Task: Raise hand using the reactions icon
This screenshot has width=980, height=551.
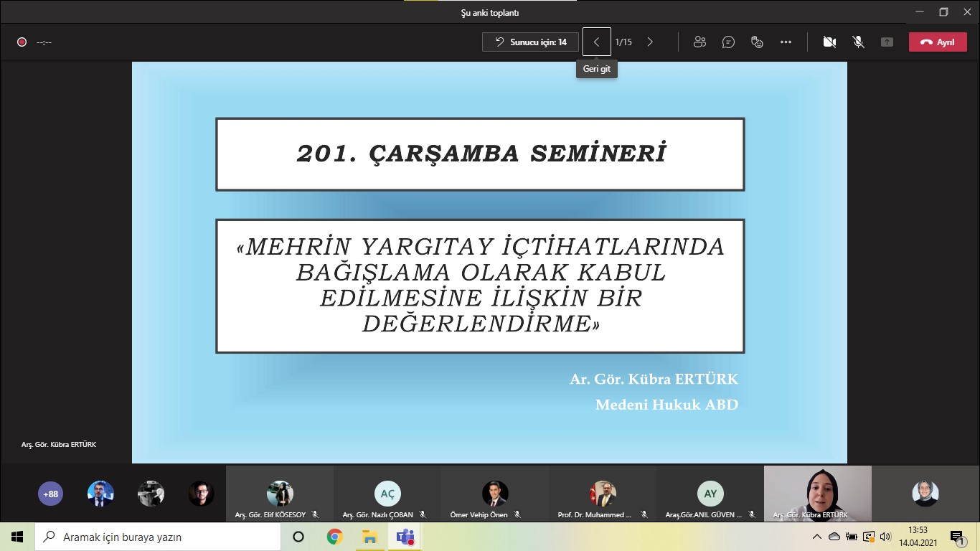Action: coord(756,42)
